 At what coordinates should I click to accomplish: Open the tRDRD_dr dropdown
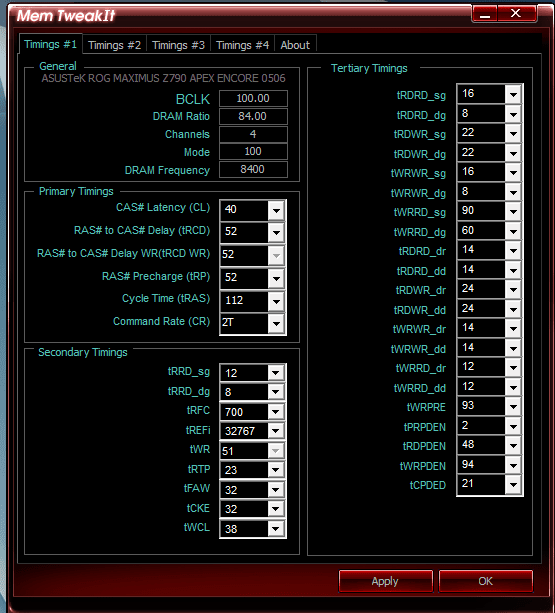pyautogui.click(x=513, y=251)
